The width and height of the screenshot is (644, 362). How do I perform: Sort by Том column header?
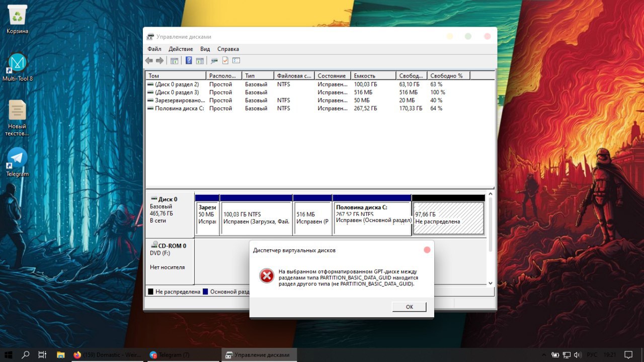[x=176, y=76]
